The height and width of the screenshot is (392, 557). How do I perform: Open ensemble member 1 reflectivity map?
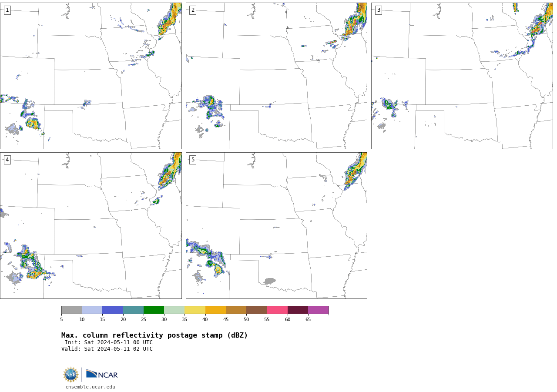(91, 76)
